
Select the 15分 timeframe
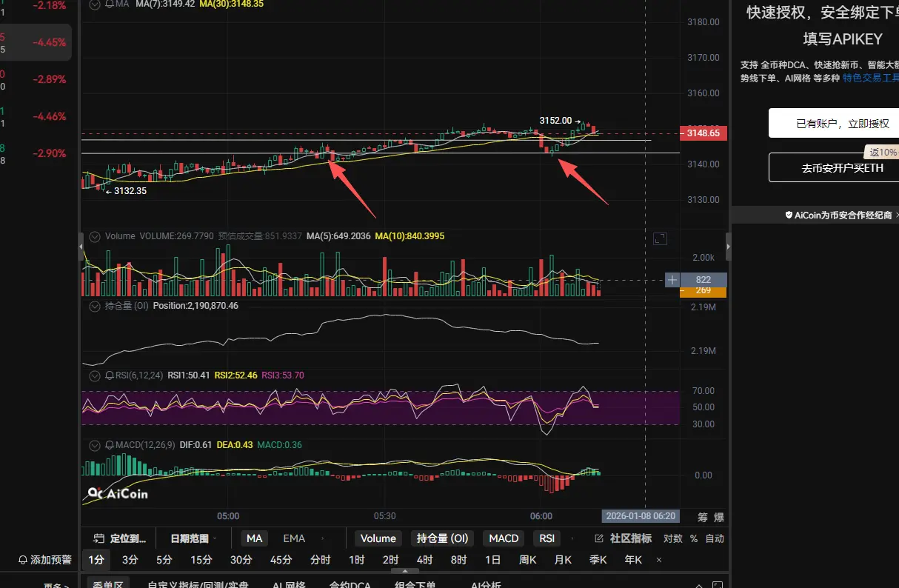coord(201,560)
